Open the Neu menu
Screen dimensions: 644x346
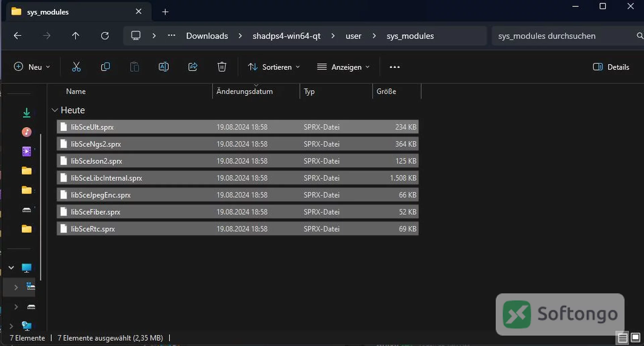point(32,67)
